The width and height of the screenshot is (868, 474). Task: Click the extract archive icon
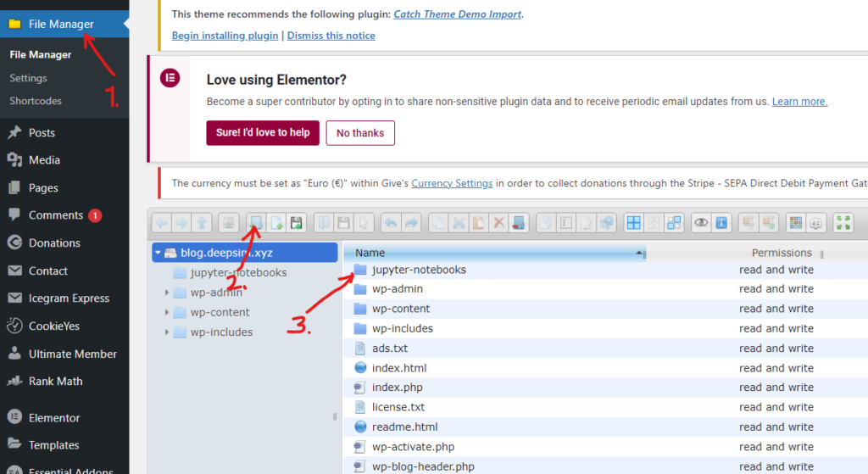pyautogui.click(x=748, y=223)
